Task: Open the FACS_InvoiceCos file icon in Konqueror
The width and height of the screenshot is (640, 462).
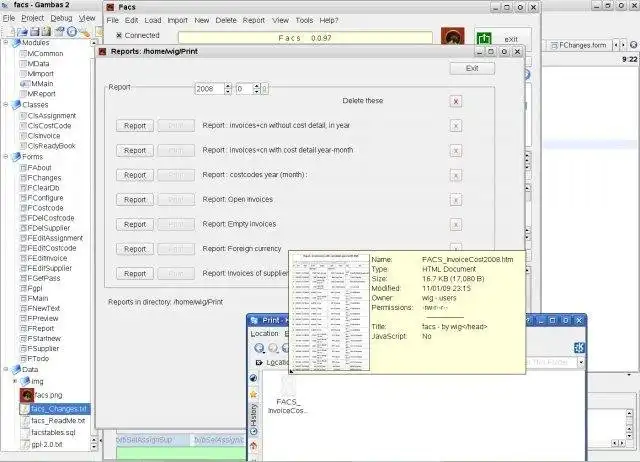Action: [287, 396]
